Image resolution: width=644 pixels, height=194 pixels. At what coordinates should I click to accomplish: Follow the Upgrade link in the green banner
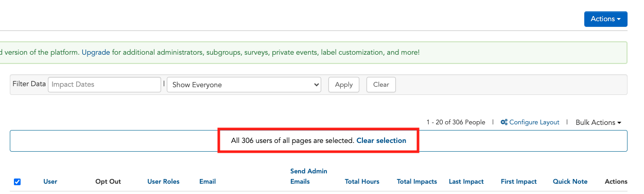point(96,53)
